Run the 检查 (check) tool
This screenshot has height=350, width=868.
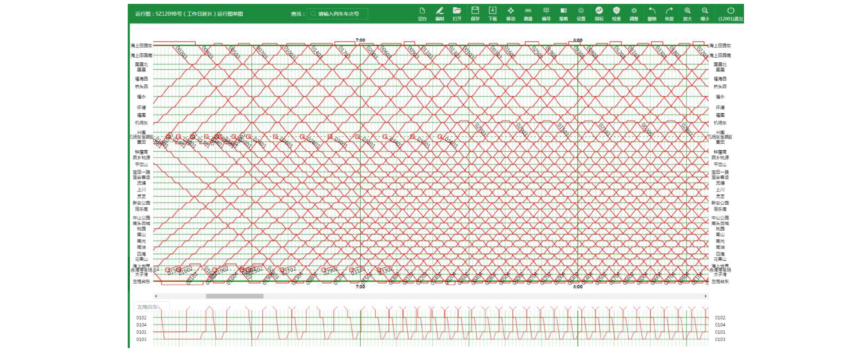click(x=616, y=14)
